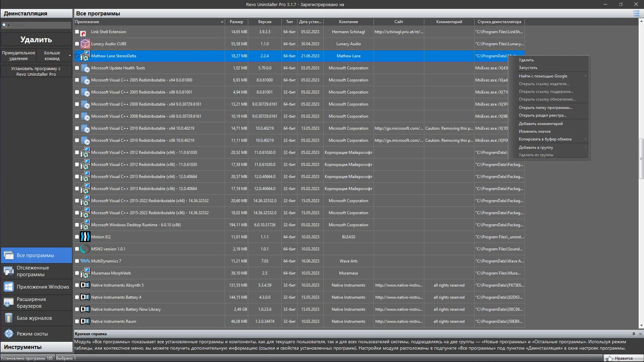Click the thumbs-up icon beside Нравится
This screenshot has width=644, height=362.
609,359
